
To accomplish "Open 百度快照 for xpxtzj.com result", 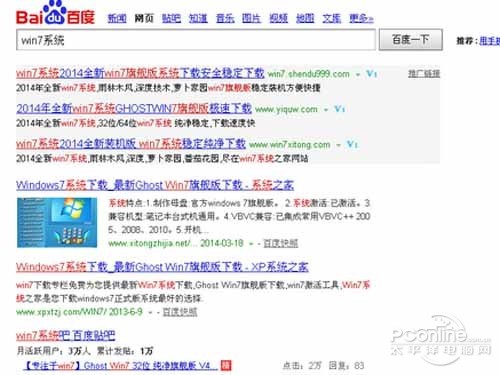I will coord(180,312).
